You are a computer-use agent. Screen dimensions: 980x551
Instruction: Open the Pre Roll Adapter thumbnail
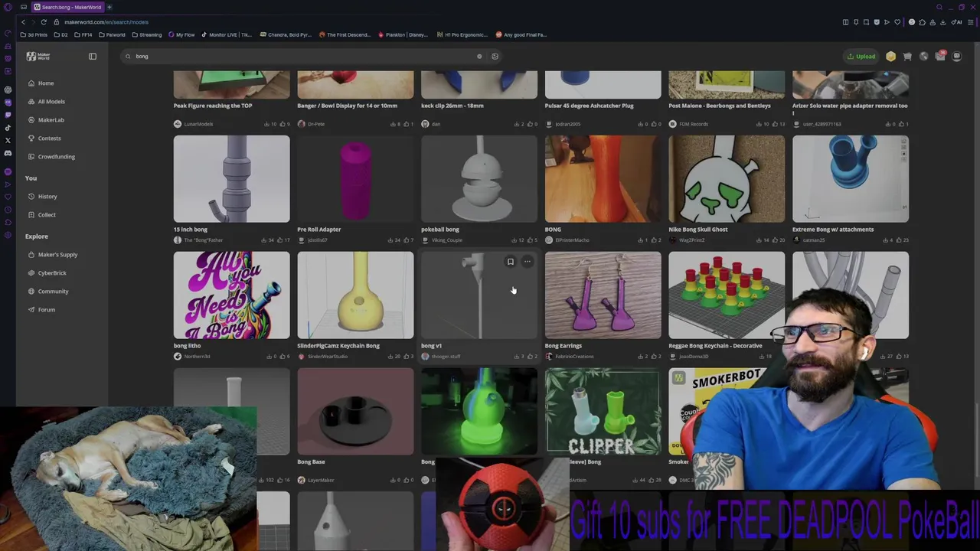[x=355, y=179]
